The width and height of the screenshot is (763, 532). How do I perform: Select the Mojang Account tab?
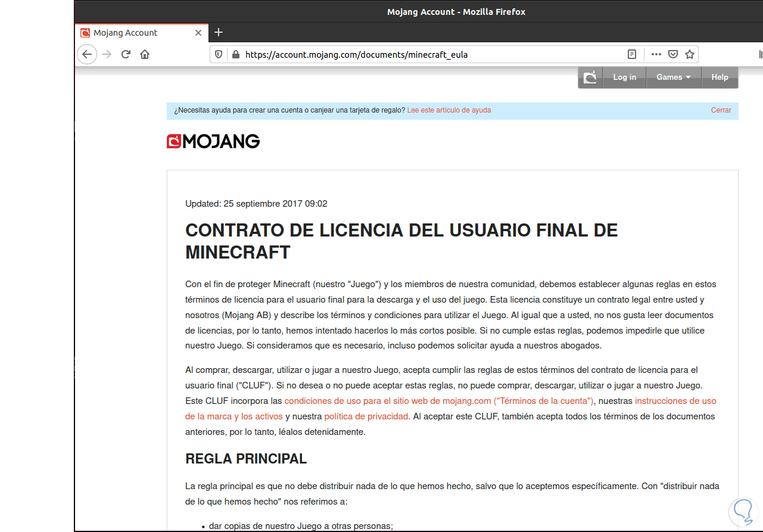pos(142,33)
